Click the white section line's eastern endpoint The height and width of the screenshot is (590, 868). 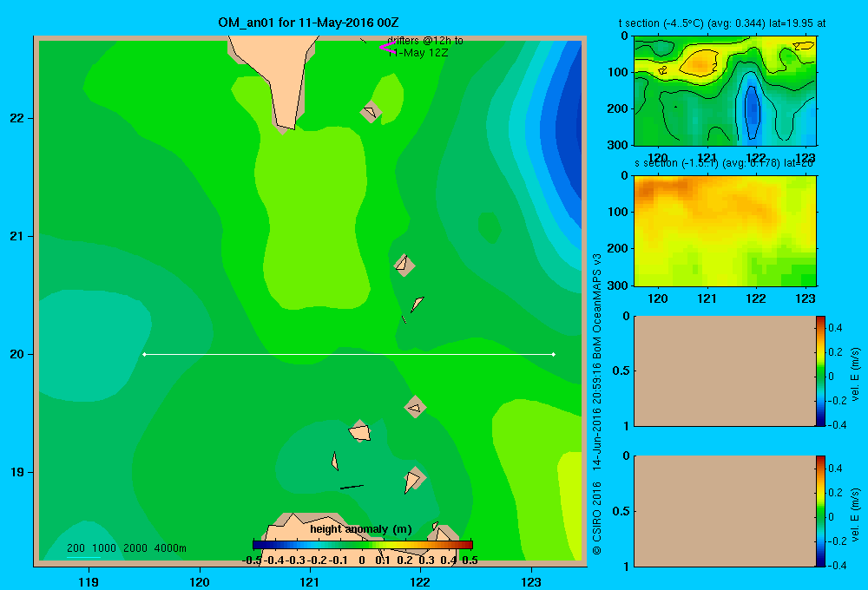point(554,354)
